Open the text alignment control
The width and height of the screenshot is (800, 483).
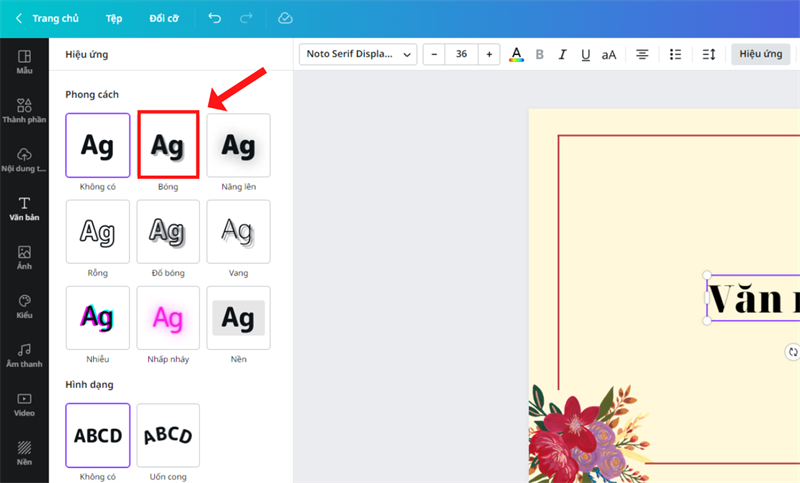coord(642,54)
